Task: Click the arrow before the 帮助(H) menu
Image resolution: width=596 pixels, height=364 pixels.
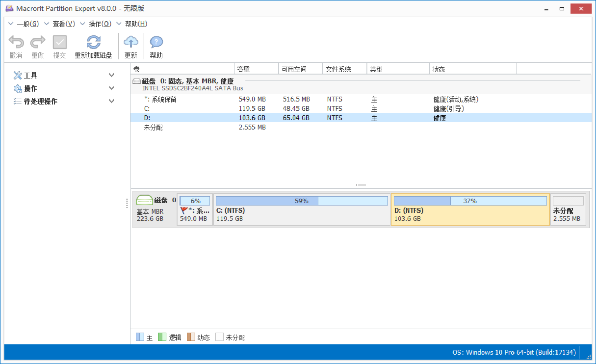Action: [x=119, y=24]
